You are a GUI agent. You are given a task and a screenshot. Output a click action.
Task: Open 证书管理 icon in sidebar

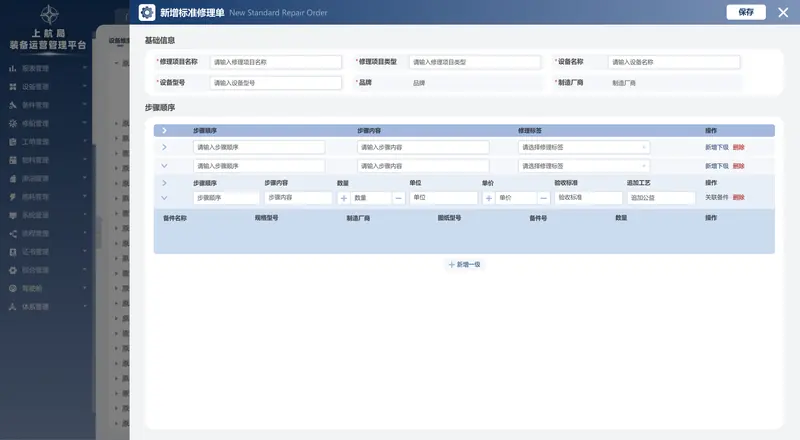[x=13, y=252]
